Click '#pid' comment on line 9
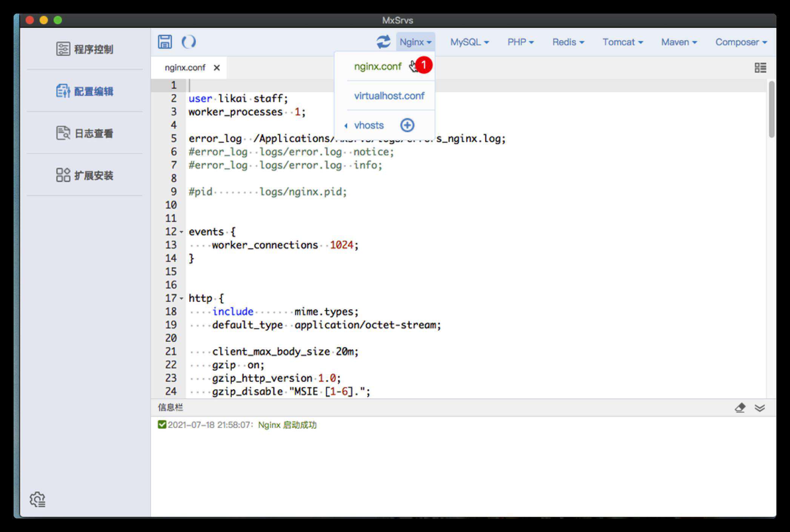 [200, 192]
